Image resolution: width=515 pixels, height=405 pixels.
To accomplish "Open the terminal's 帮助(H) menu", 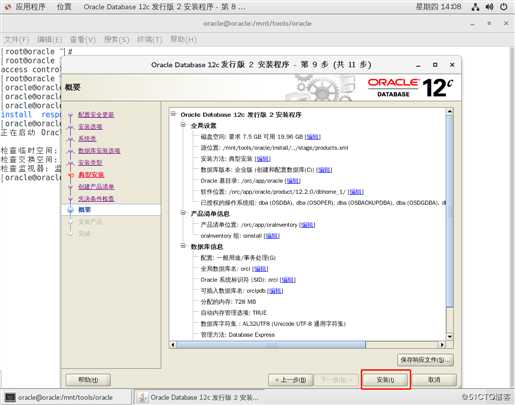I will click(183, 39).
